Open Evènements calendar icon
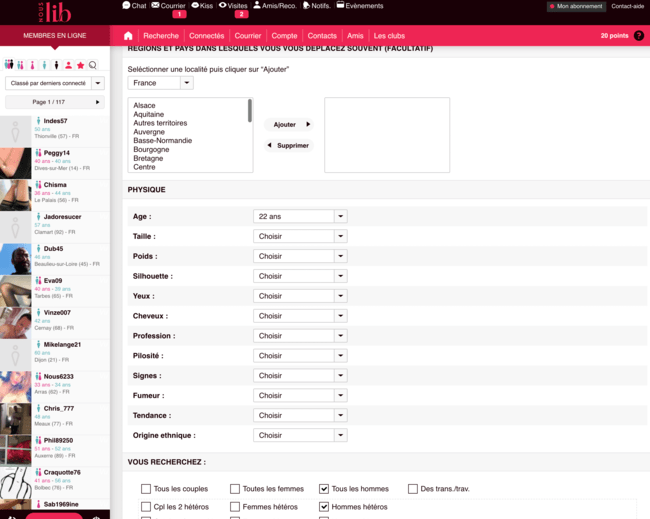The image size is (650, 519). pyautogui.click(x=340, y=5)
